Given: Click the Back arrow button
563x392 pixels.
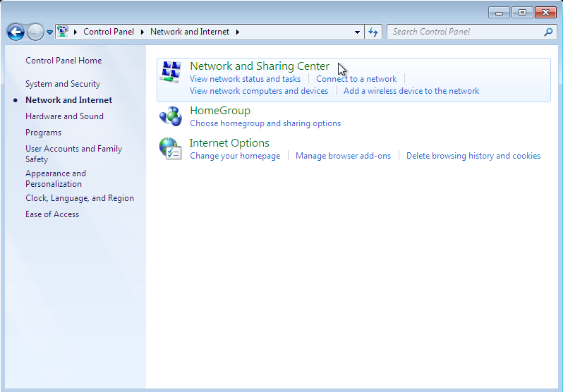Looking at the screenshot, I should pyautogui.click(x=16, y=32).
